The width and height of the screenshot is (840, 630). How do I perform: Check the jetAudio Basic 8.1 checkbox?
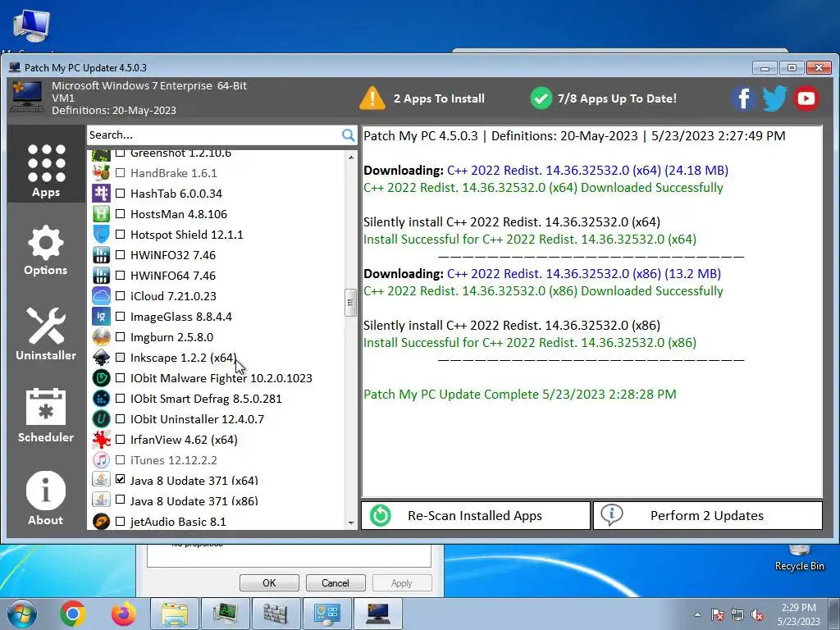pos(120,521)
